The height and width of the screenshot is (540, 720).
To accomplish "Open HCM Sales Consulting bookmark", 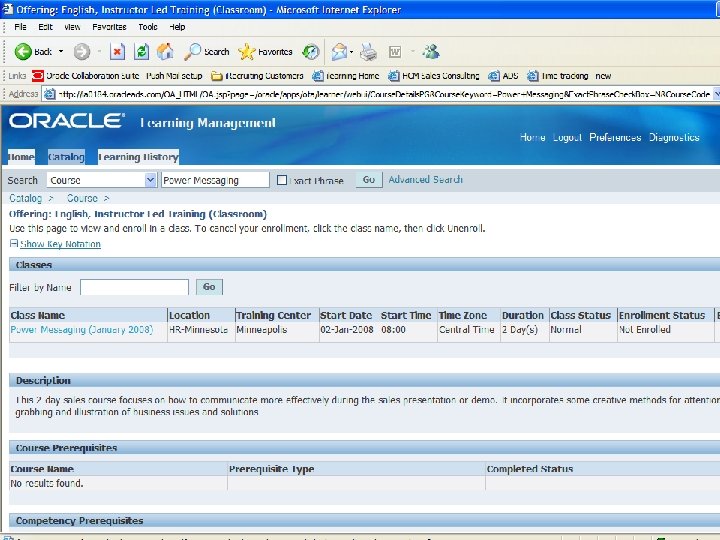I will [x=433, y=76].
